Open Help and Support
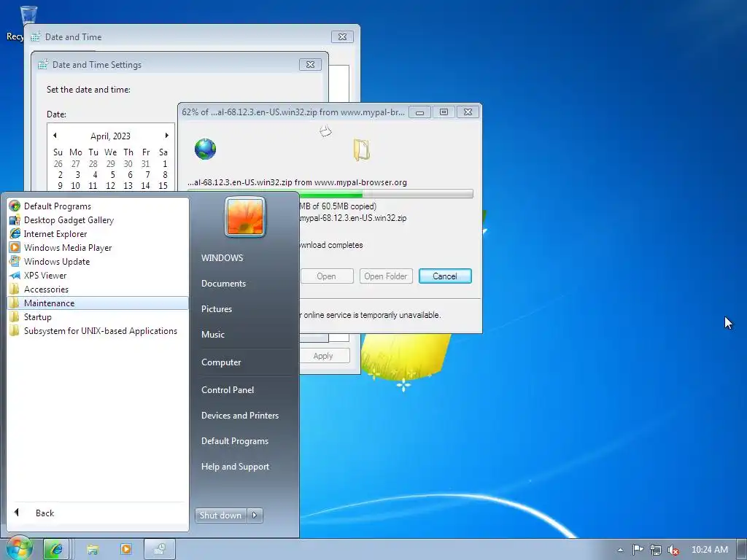Image resolution: width=747 pixels, height=560 pixels. 235,467
